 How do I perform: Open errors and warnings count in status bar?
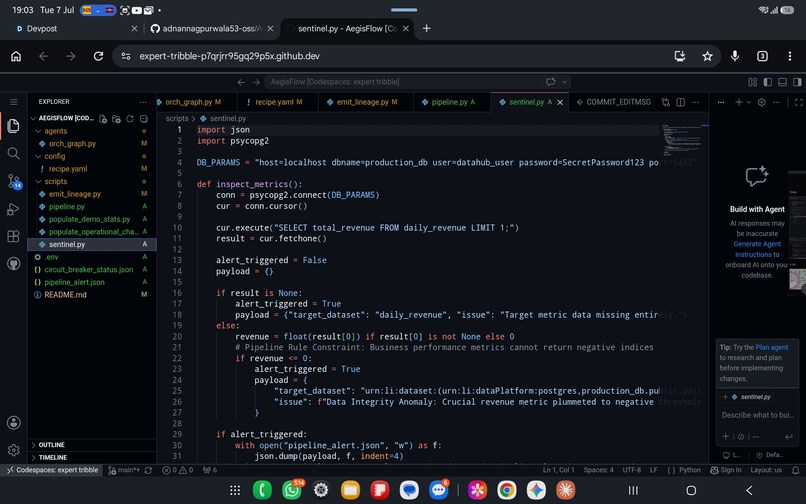click(178, 470)
